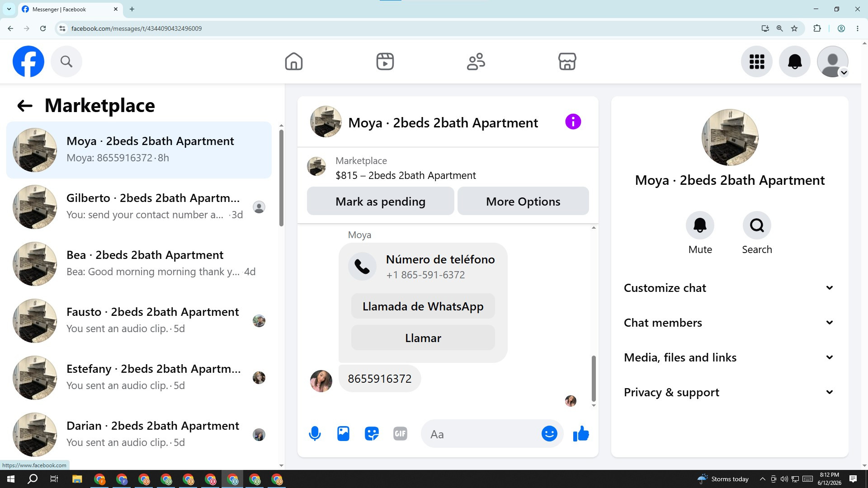Click the phone icon in number card
The image size is (868, 488).
(x=362, y=267)
